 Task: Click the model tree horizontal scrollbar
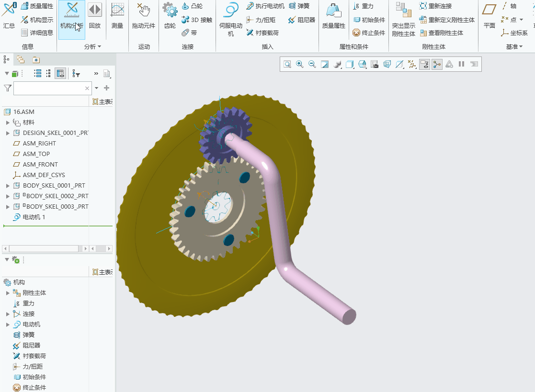44,248
